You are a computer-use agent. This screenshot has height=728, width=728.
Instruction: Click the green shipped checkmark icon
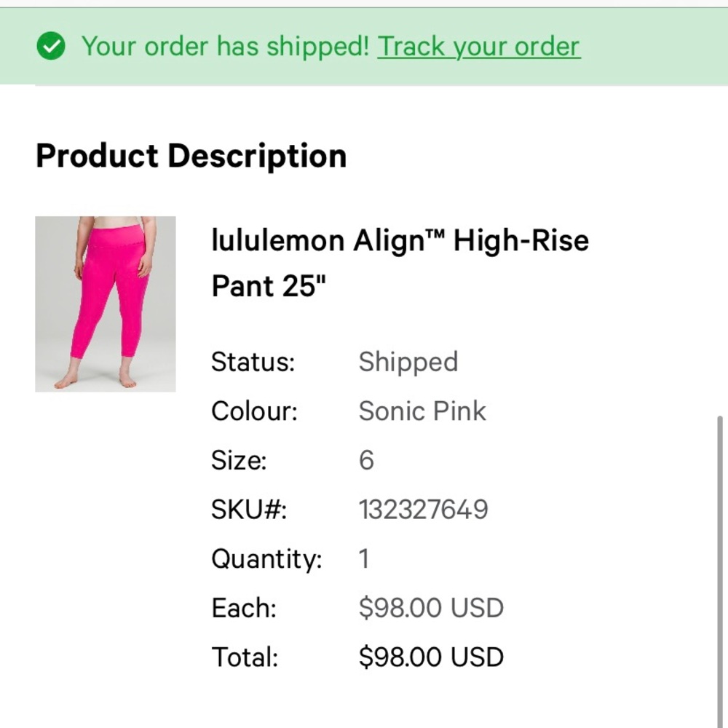[x=51, y=47]
